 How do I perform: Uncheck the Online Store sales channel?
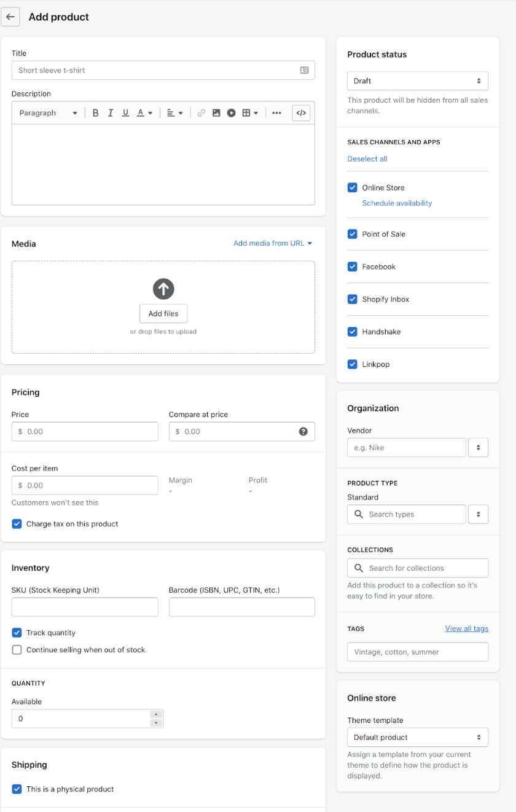tap(353, 188)
